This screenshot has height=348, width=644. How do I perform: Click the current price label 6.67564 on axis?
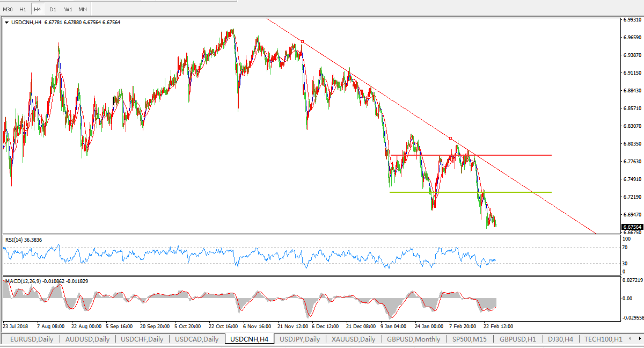pyautogui.click(x=632, y=227)
